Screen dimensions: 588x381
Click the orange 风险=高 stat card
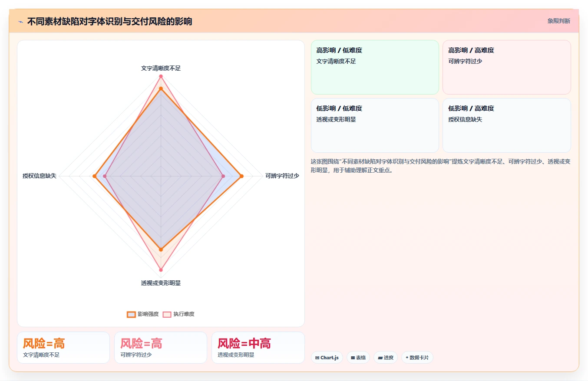click(x=63, y=348)
